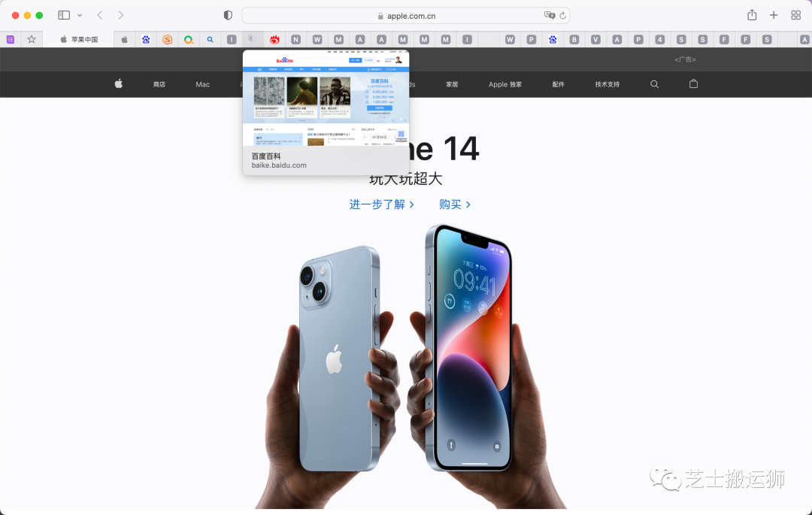Show the tab overview grid
812x515 pixels.
pyautogui.click(x=796, y=16)
